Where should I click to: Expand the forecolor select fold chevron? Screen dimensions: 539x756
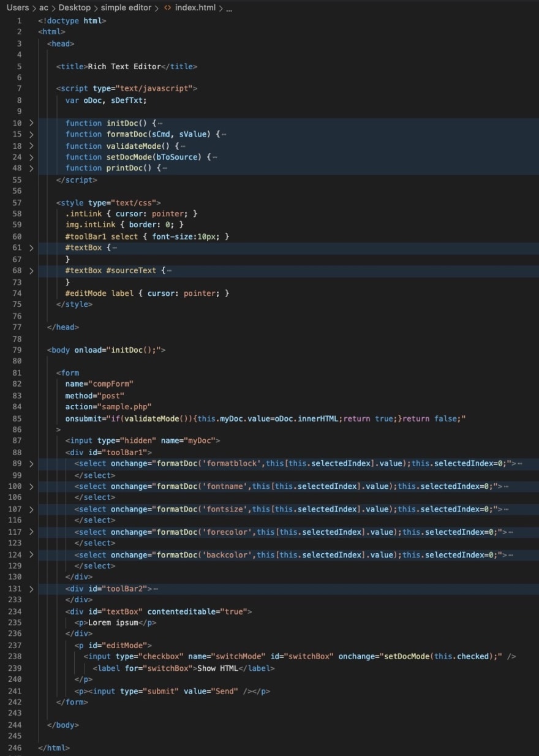click(x=31, y=532)
